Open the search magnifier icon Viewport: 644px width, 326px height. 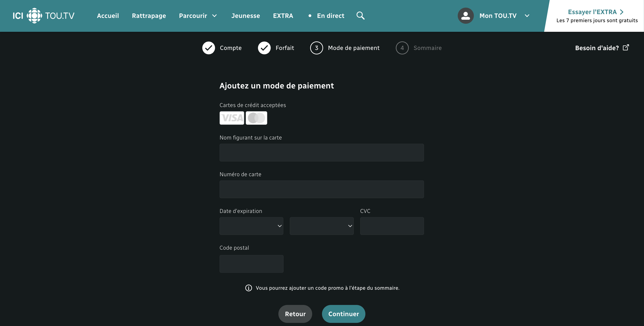coord(360,15)
